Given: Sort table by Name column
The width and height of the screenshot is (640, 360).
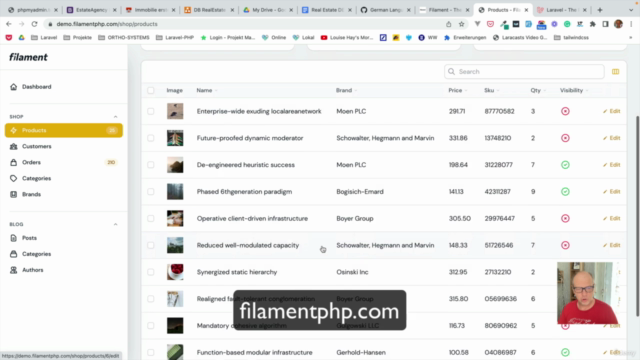Looking at the screenshot, I should pos(207,90).
